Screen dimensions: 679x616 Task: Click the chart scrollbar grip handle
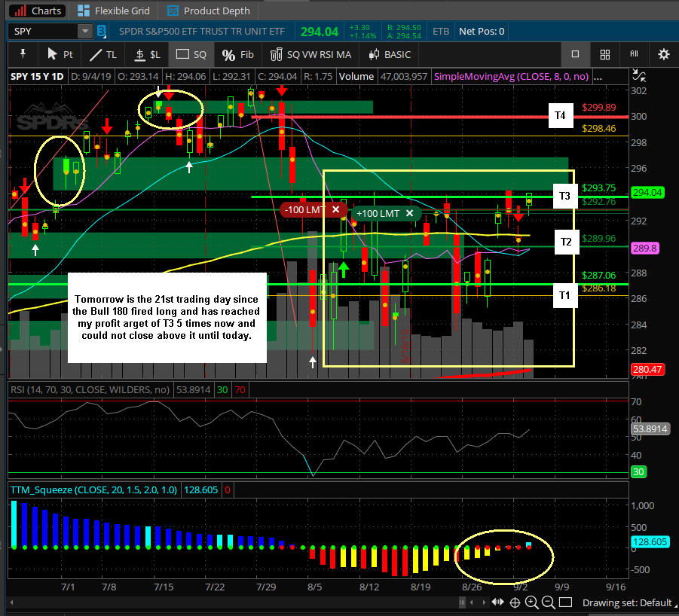462,602
